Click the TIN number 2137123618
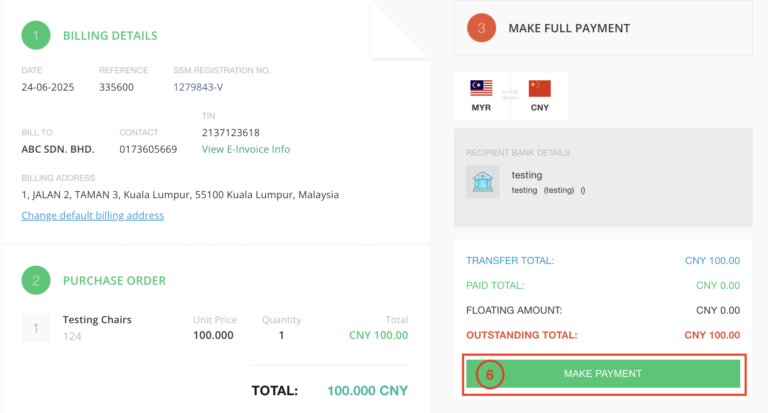The height and width of the screenshot is (413, 768). tap(231, 132)
